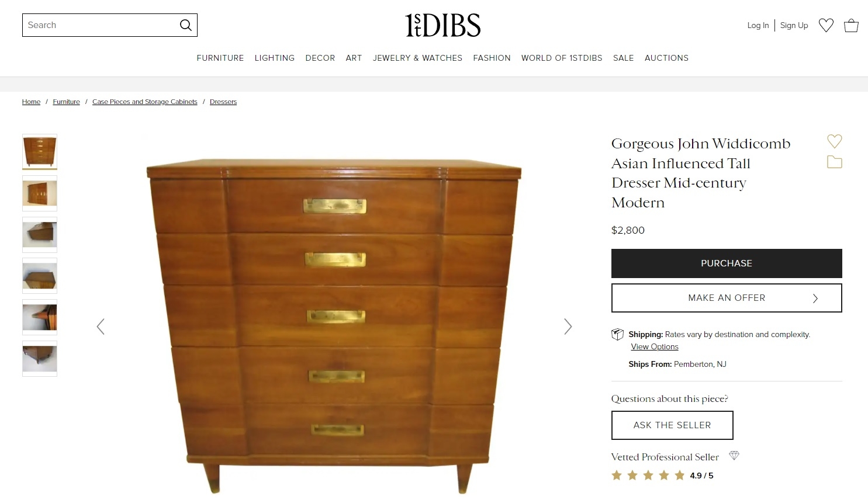
Task: Click the vetted seller diamond icon
Action: (734, 456)
